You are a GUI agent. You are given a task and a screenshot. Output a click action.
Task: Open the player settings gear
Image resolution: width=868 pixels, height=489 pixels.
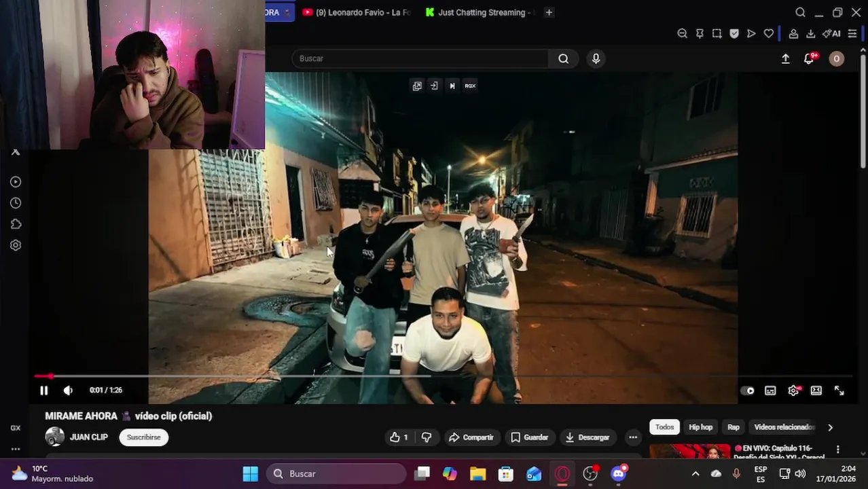click(x=793, y=391)
